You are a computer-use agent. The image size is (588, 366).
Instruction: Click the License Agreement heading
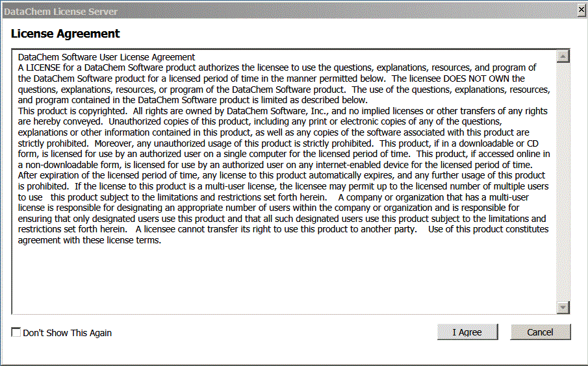tap(65, 33)
